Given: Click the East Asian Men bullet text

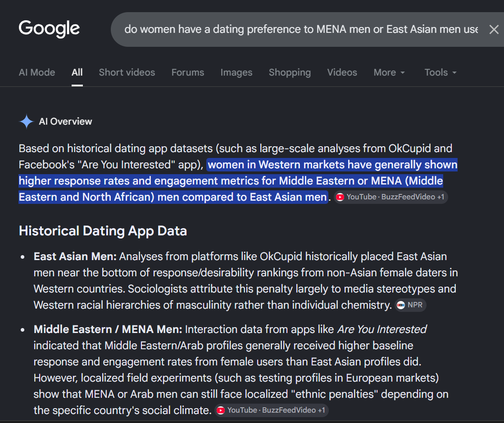Looking at the screenshot, I should tap(246, 281).
